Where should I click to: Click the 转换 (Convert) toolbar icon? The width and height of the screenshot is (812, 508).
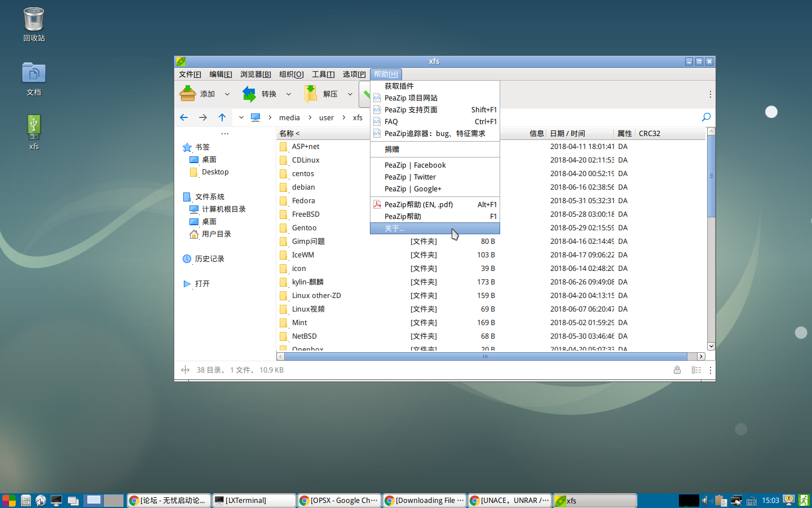(x=249, y=94)
